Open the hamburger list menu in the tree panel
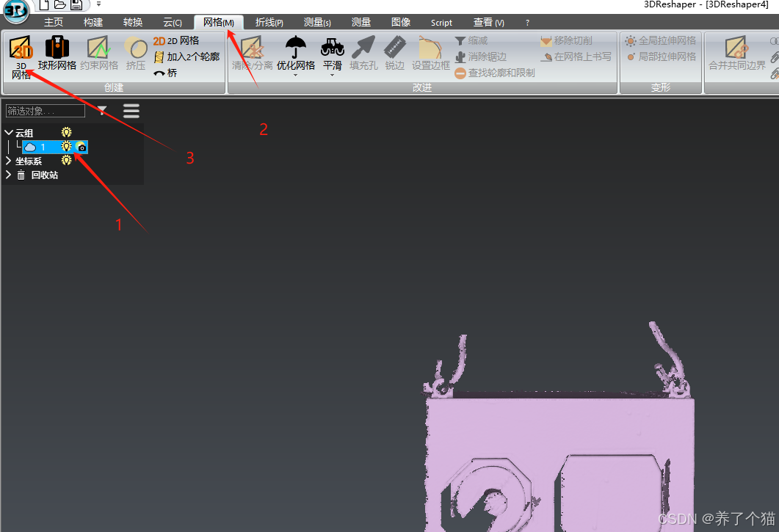This screenshot has height=532, width=779. [x=131, y=111]
